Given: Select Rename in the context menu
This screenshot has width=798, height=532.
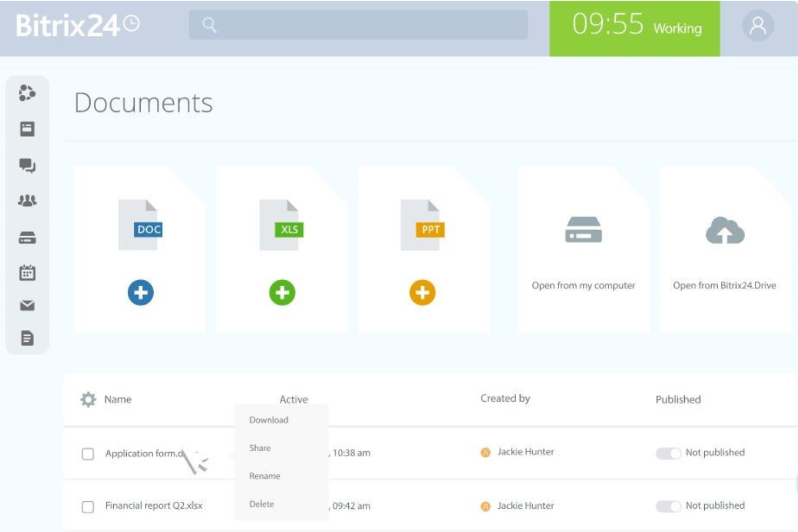Looking at the screenshot, I should (x=265, y=476).
